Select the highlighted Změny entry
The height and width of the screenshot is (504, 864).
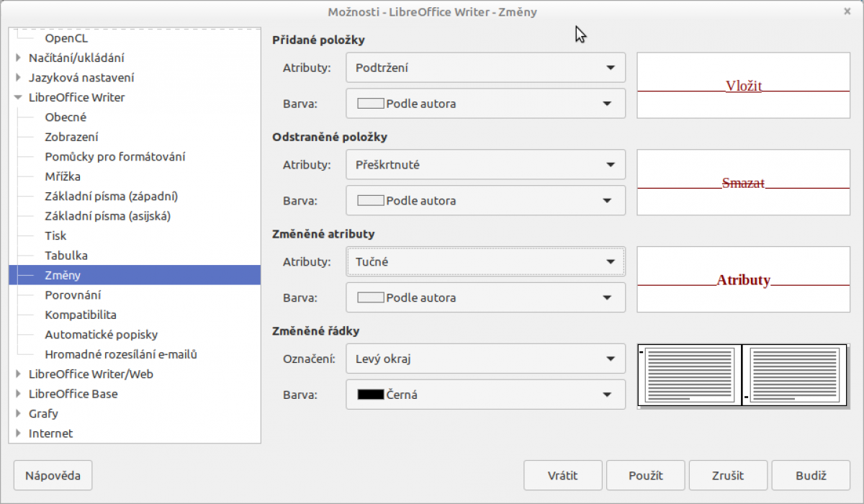click(135, 276)
